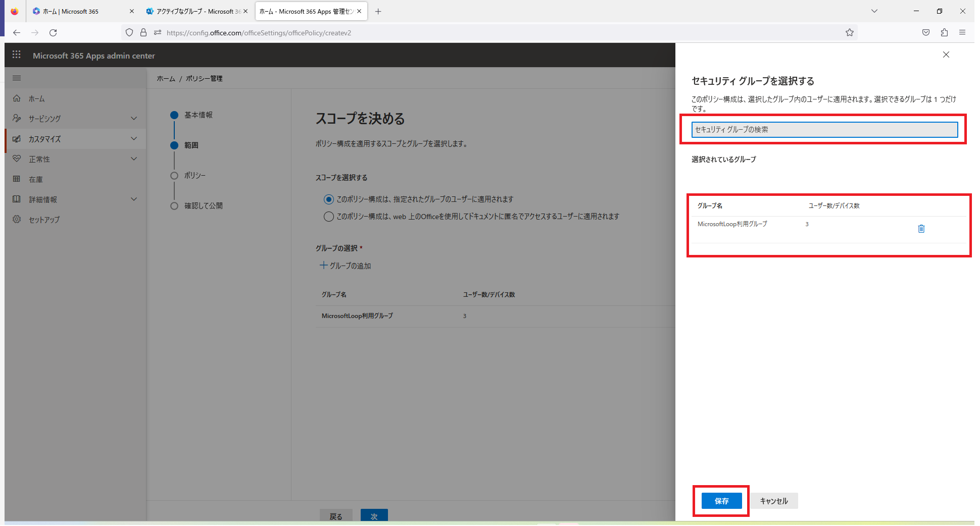Open セットアップ in the sidebar

coord(76,220)
